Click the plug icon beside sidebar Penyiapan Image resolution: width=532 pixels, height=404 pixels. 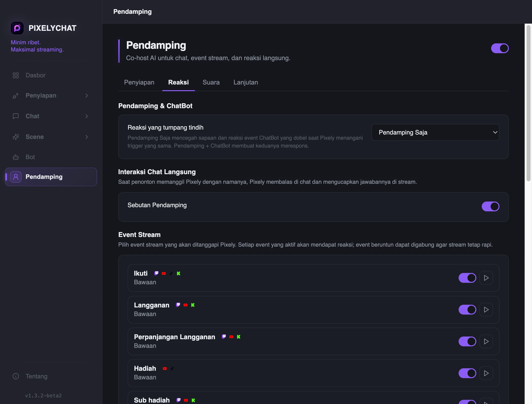(16, 96)
